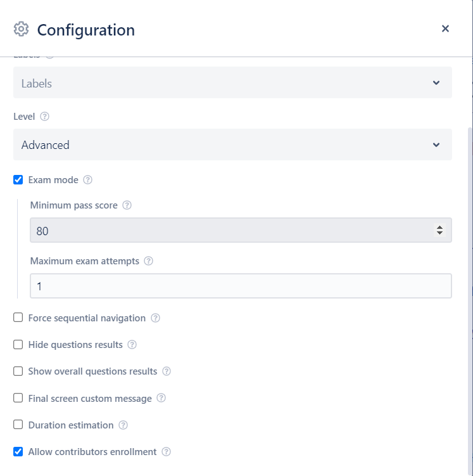473x476 pixels.
Task: Click the Maximum exam attempts input field
Action: pos(241,286)
